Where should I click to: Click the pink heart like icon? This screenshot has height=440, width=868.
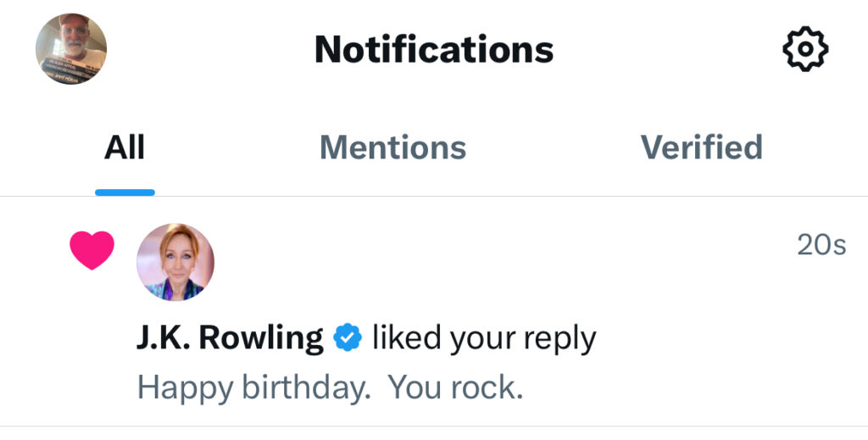click(x=92, y=251)
